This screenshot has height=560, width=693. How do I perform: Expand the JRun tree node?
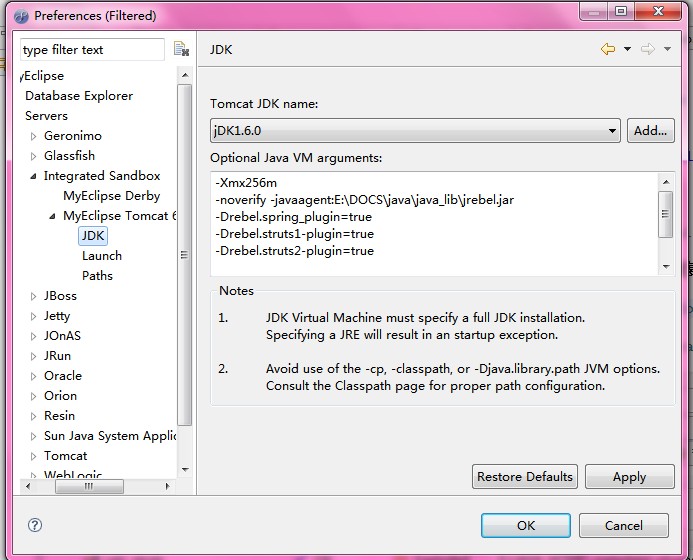click(33, 356)
